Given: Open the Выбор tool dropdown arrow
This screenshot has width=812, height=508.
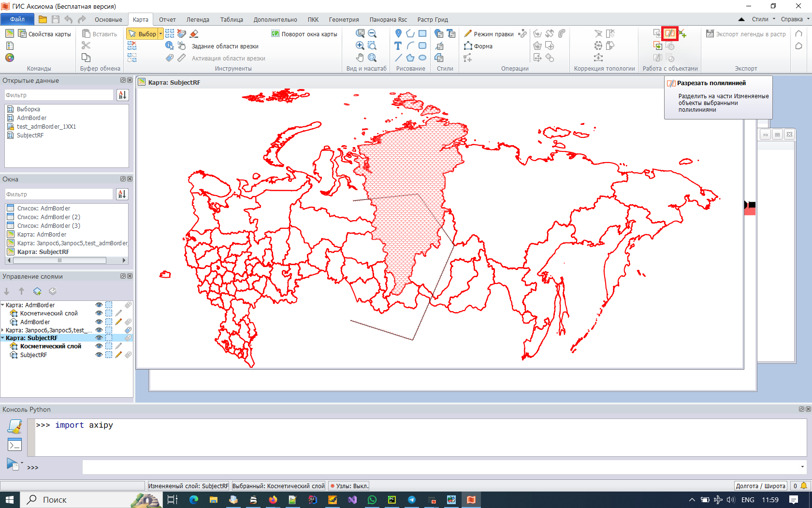Looking at the screenshot, I should (161, 34).
